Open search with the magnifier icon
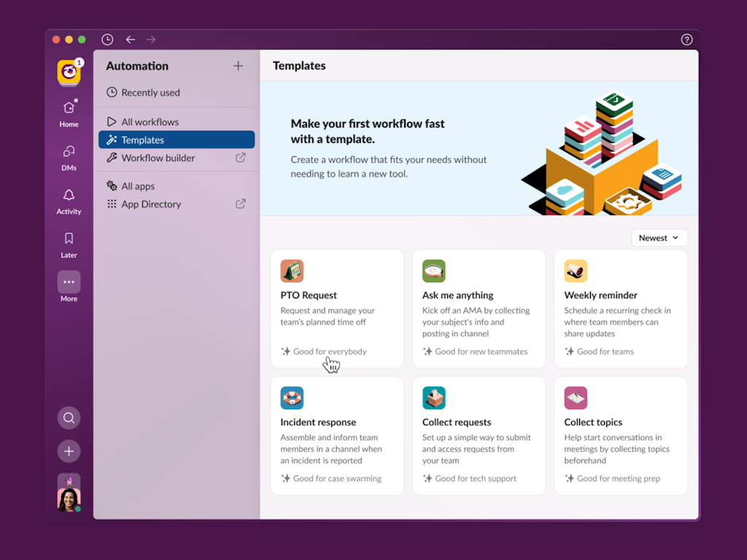This screenshot has width=747, height=560. tap(69, 418)
